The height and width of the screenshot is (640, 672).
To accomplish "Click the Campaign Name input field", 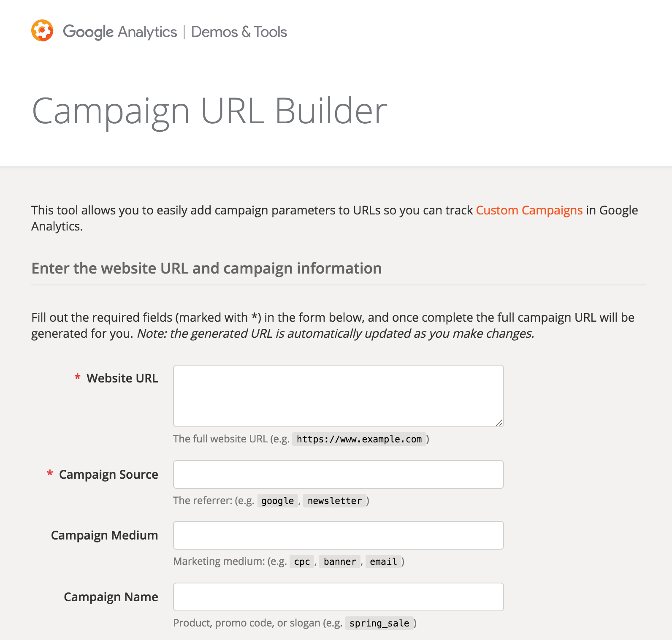I will click(x=338, y=597).
